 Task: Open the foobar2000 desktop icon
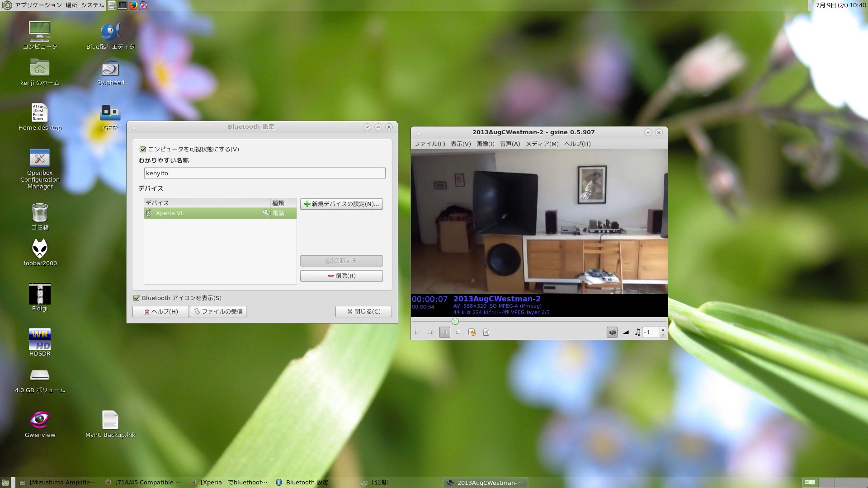click(x=40, y=249)
